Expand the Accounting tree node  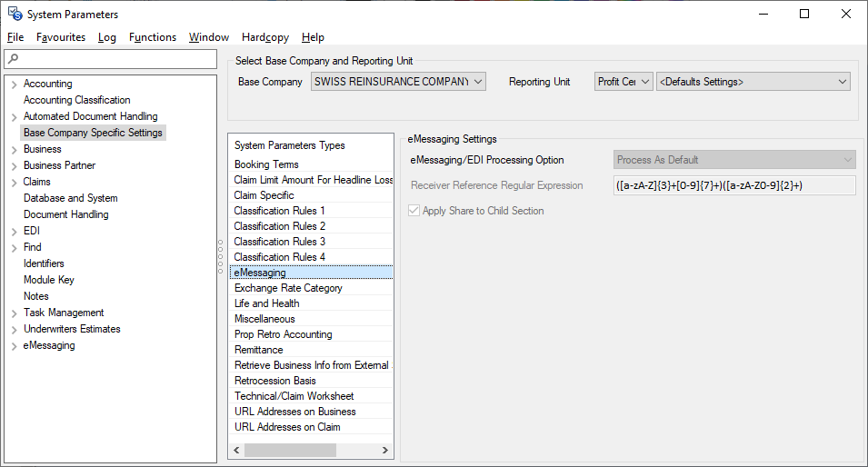[x=14, y=84]
